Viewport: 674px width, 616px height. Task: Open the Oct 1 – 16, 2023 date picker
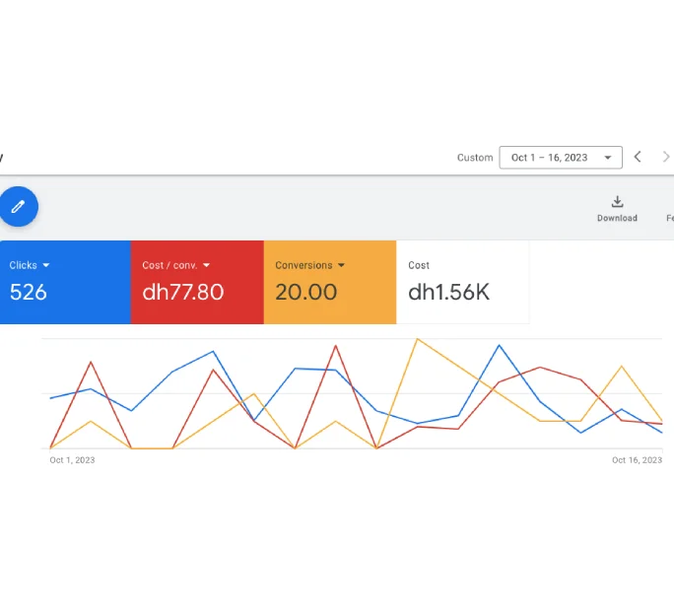tap(561, 158)
